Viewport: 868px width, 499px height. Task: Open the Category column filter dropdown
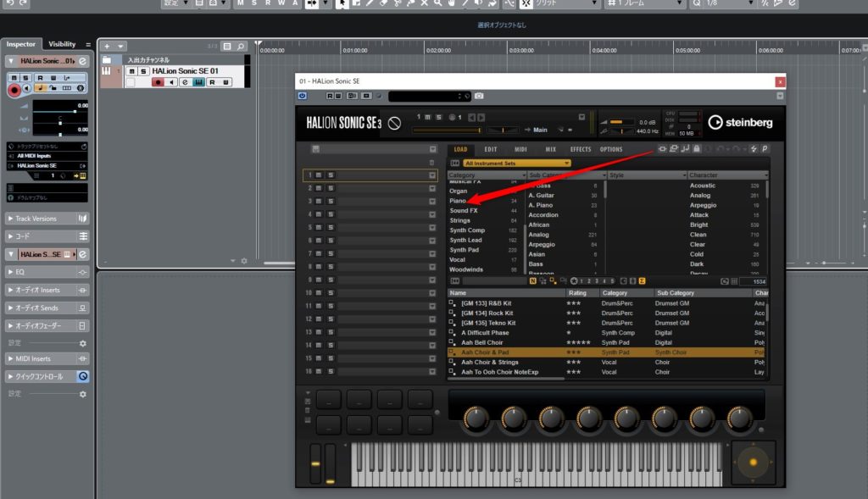(524, 175)
